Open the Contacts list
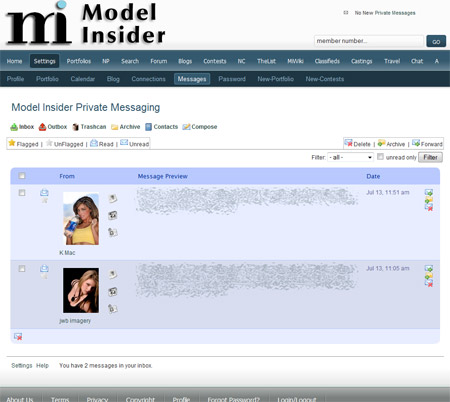 [x=162, y=127]
